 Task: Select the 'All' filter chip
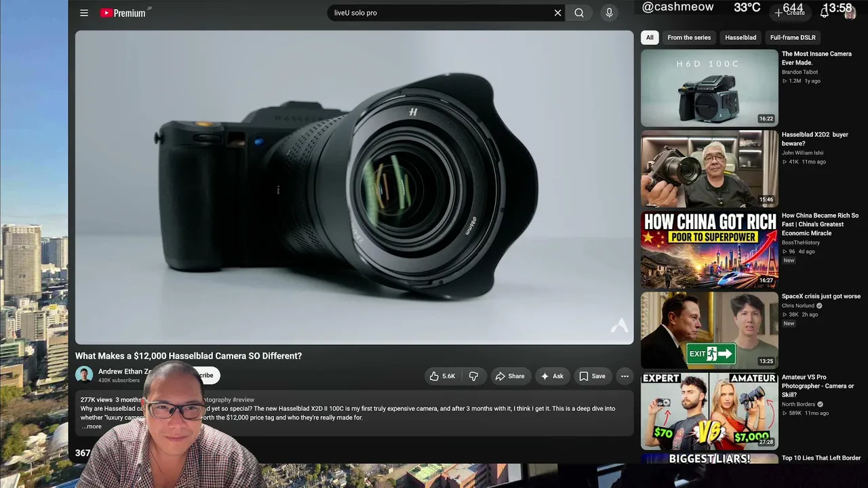(x=650, y=37)
